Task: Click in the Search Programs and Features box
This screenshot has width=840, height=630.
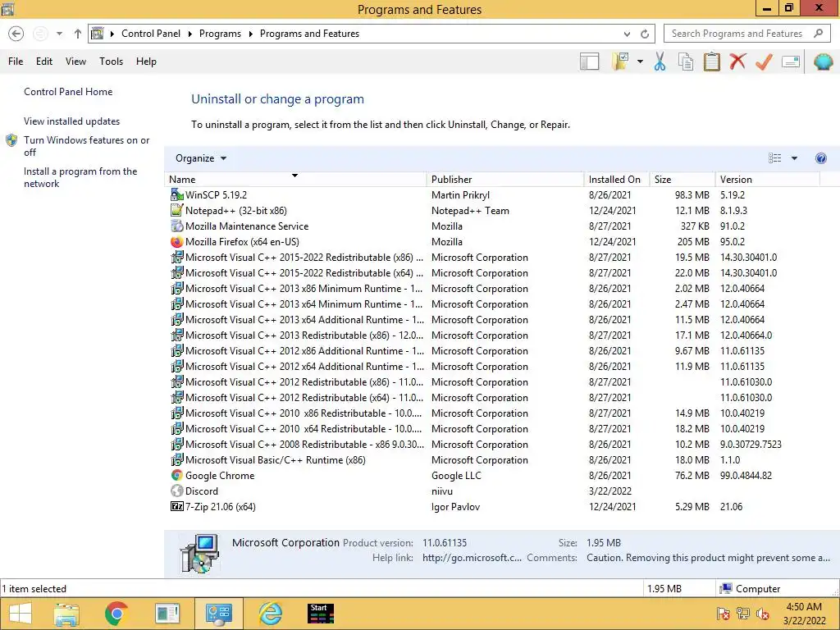Action: click(x=737, y=34)
